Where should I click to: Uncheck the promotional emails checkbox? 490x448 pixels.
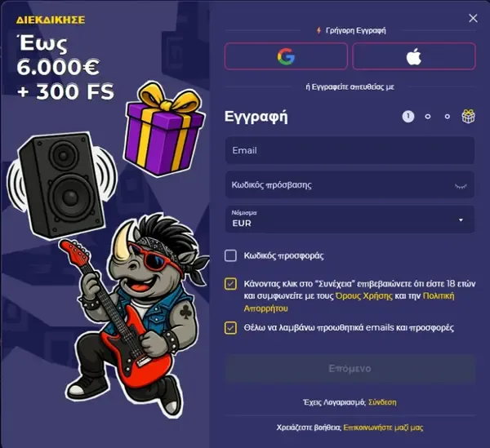(x=230, y=328)
